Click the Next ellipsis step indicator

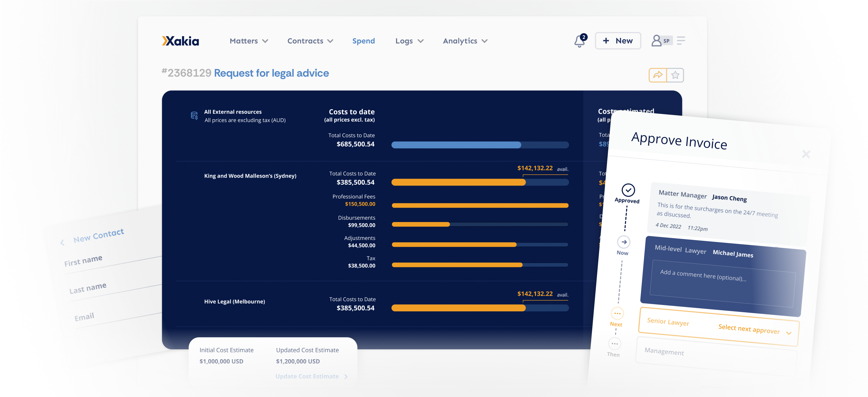618,313
